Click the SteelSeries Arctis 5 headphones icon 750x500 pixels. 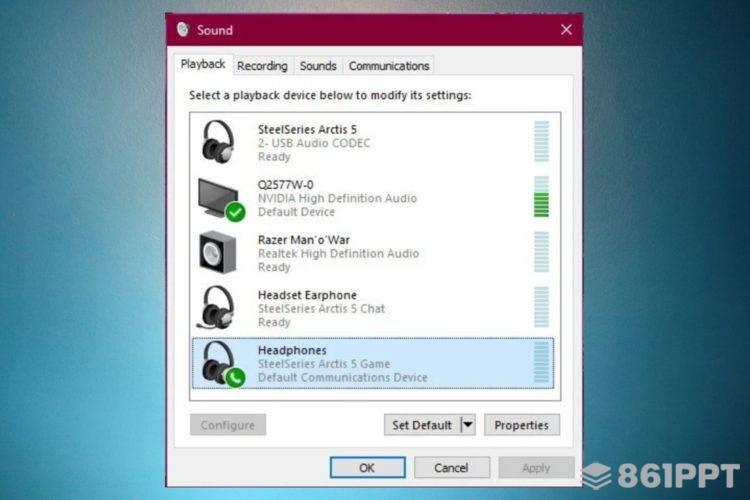218,142
